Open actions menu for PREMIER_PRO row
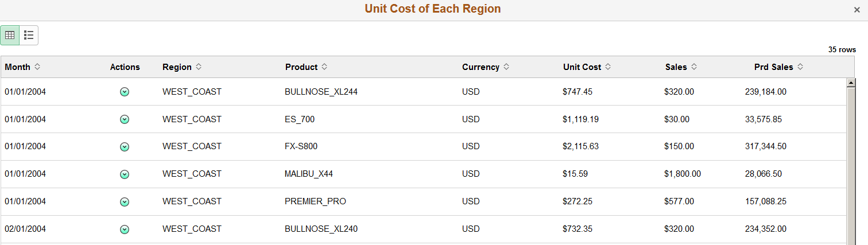Screen dimensions: 868x245 125,202
